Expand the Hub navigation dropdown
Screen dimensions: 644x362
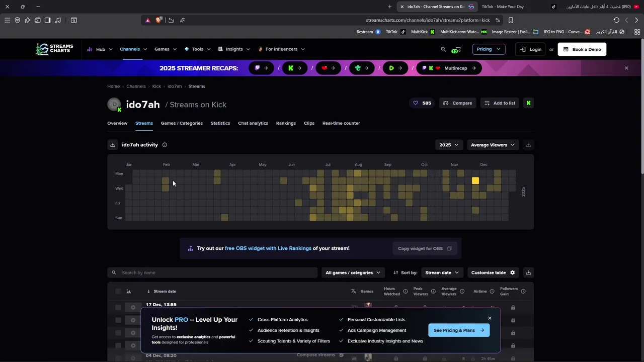coord(100,49)
